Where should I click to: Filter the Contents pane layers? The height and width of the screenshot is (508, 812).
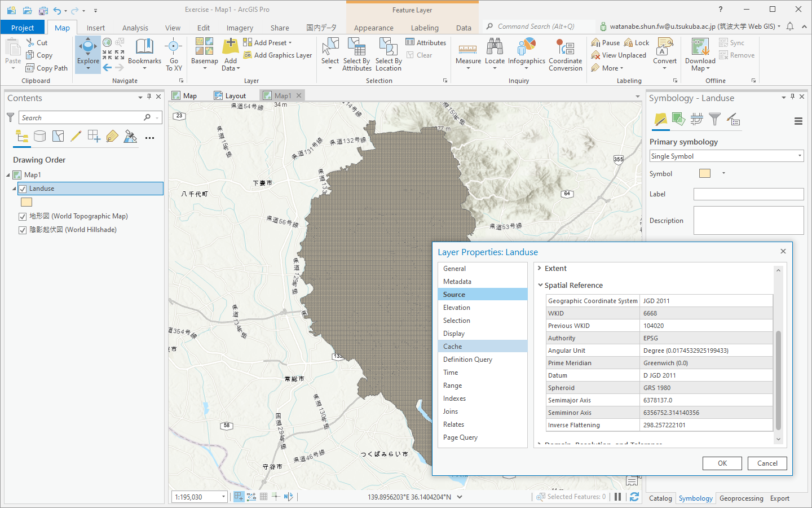click(x=10, y=117)
